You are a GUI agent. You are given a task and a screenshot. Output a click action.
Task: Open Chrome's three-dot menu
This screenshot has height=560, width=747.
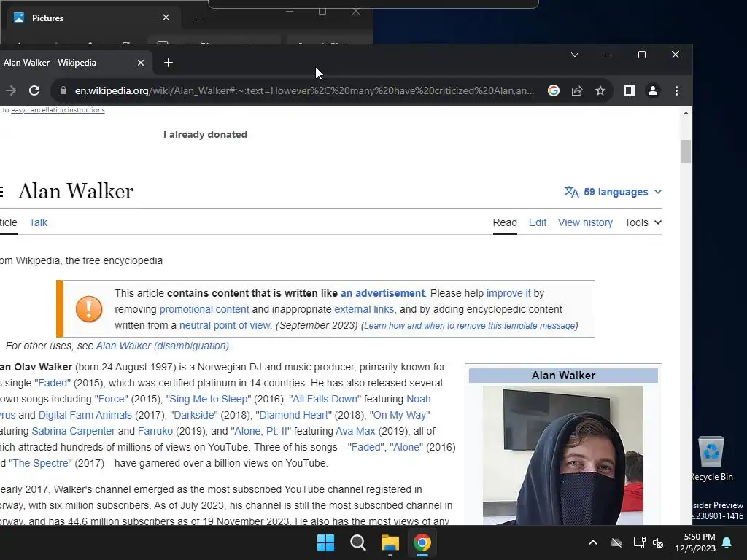click(676, 90)
